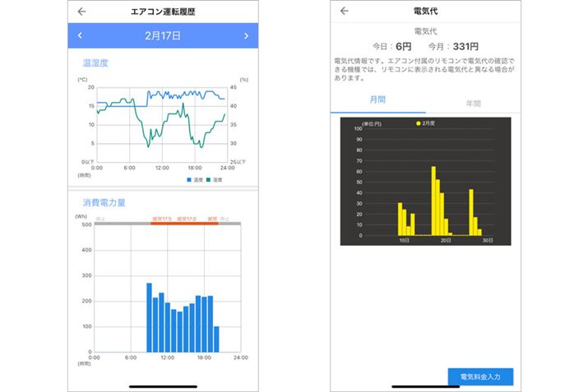The image size is (588, 392).
Task: Click the エアコン運転履歴 screen title
Action: coord(163,12)
